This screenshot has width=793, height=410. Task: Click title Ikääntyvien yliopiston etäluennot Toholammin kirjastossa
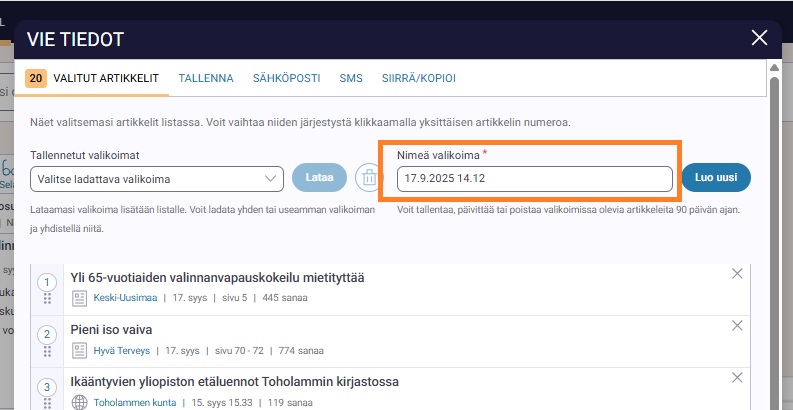point(235,382)
